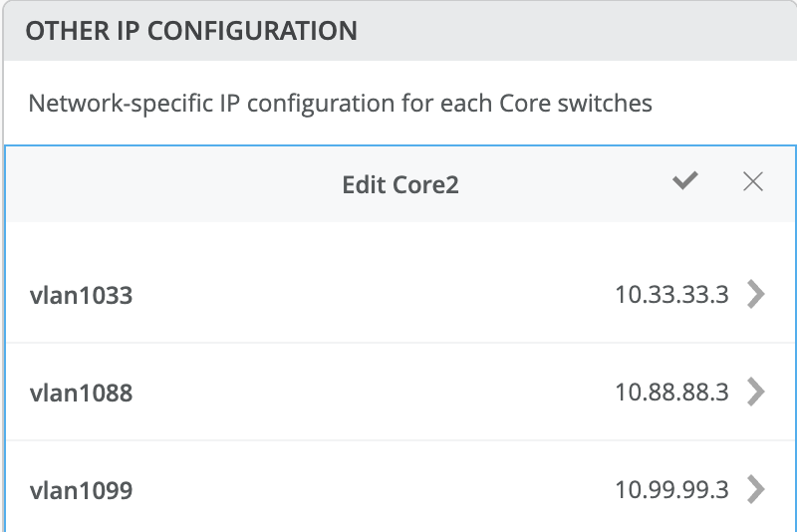
Task: Select the vlan1099 label
Action: coord(81,491)
